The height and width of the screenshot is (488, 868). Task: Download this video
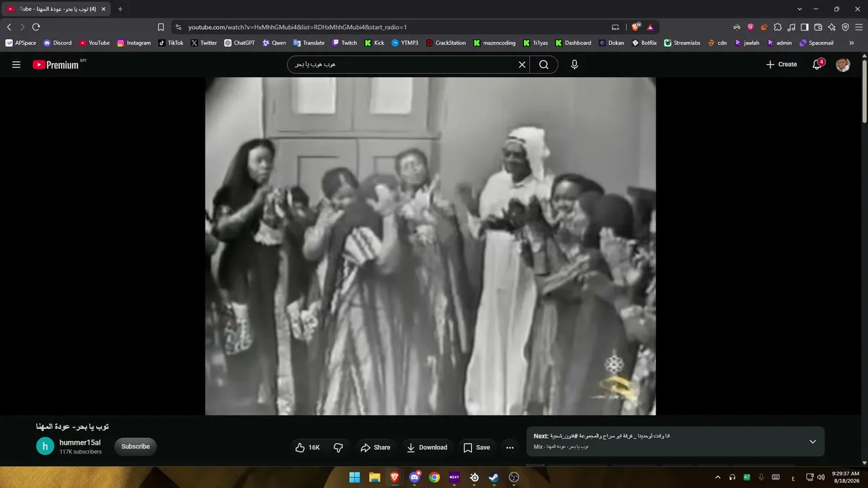point(427,447)
